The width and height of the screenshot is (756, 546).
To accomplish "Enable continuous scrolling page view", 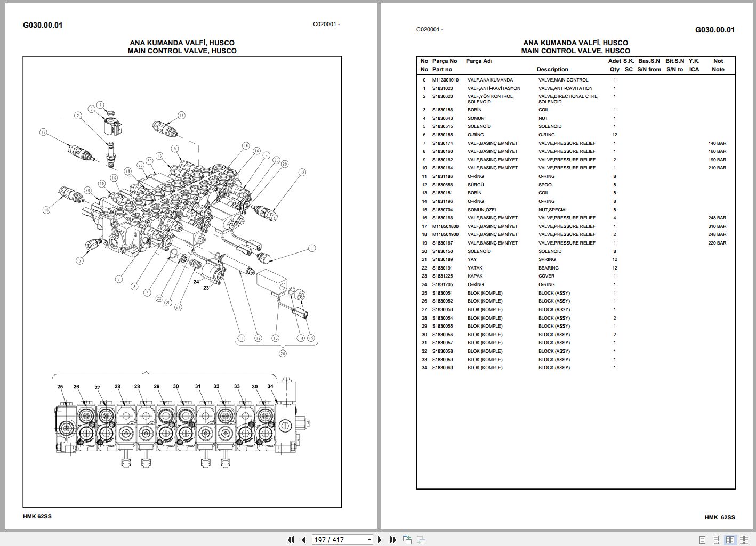I will pos(717,540).
